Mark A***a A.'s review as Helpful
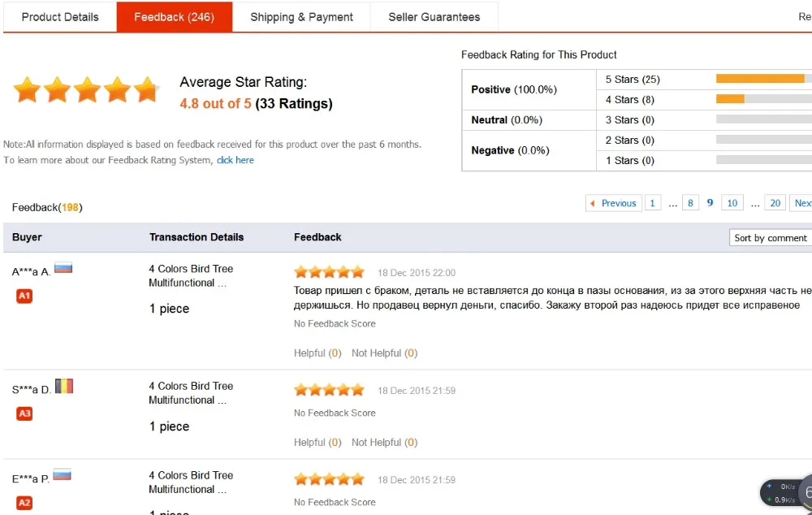The image size is (812, 515). (317, 353)
